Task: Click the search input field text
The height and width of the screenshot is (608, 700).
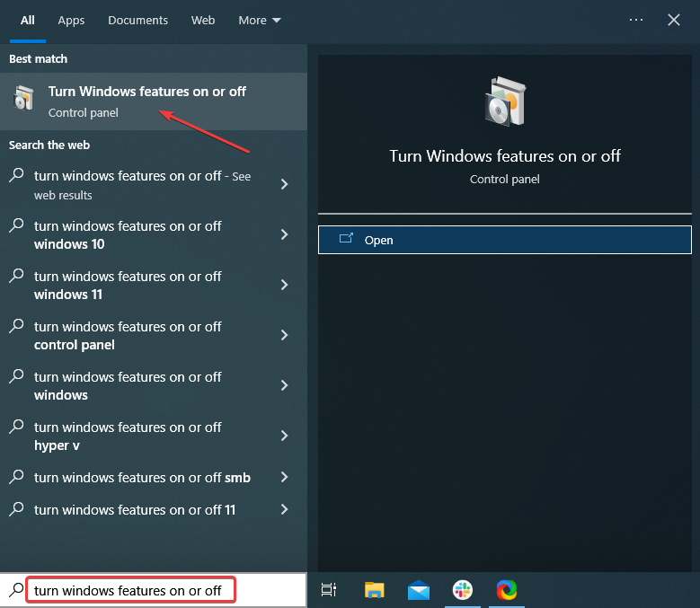Action: pyautogui.click(x=128, y=591)
